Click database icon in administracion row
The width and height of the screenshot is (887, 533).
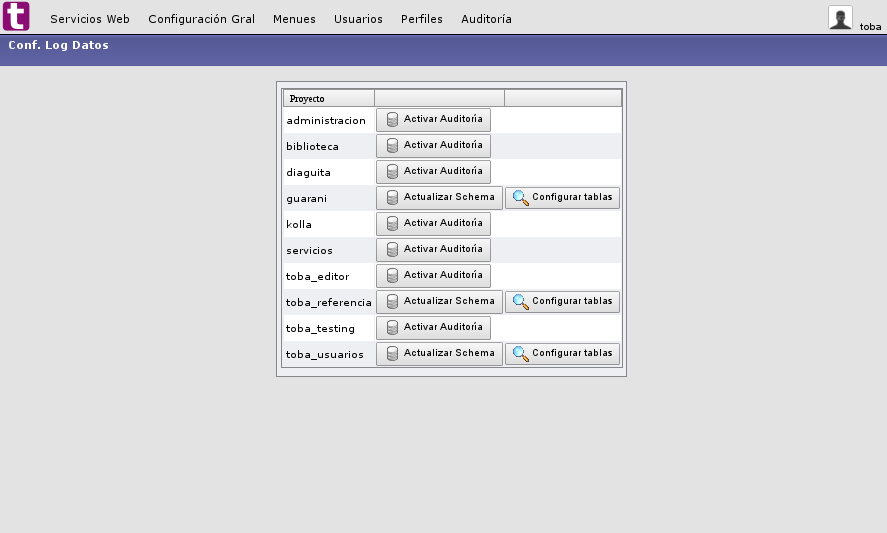[x=392, y=119]
